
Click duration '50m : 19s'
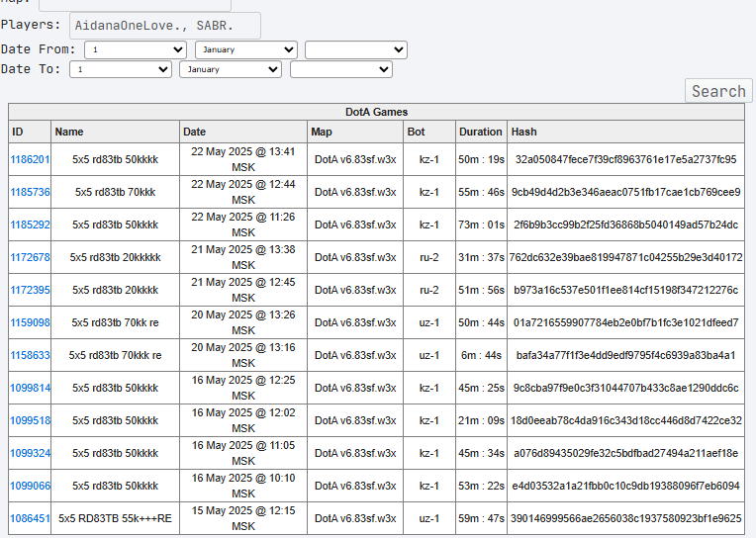(x=481, y=159)
